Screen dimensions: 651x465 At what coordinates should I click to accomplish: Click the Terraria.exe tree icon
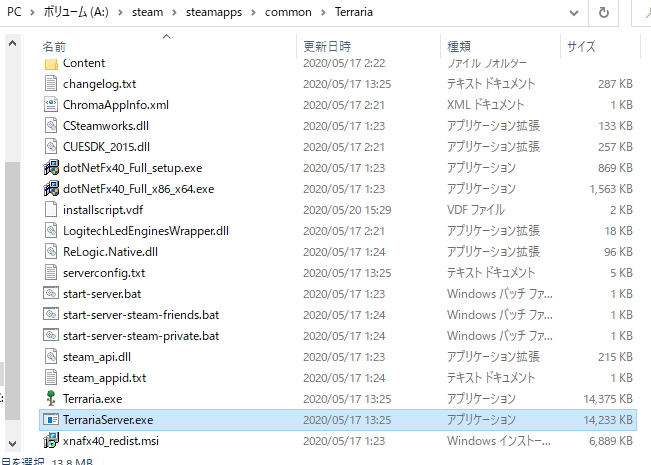coord(51,399)
